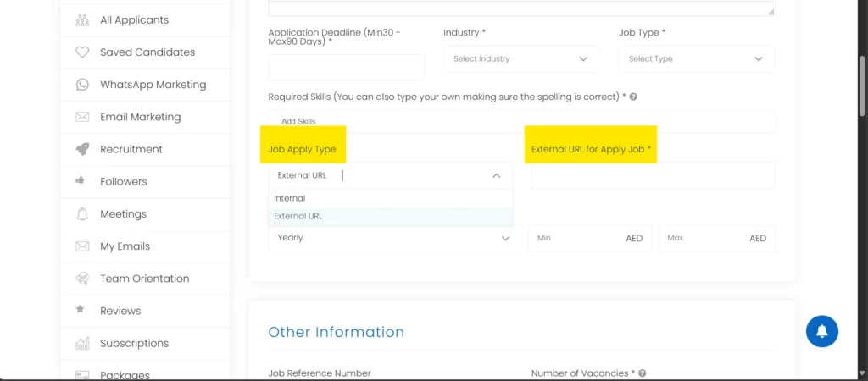Click the Meetings bell icon

point(82,214)
